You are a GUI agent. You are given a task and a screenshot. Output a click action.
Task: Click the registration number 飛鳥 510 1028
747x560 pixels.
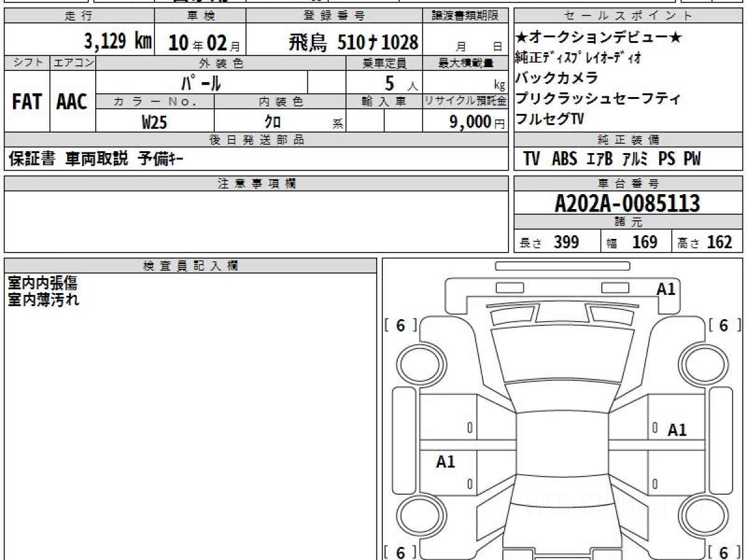(353, 42)
